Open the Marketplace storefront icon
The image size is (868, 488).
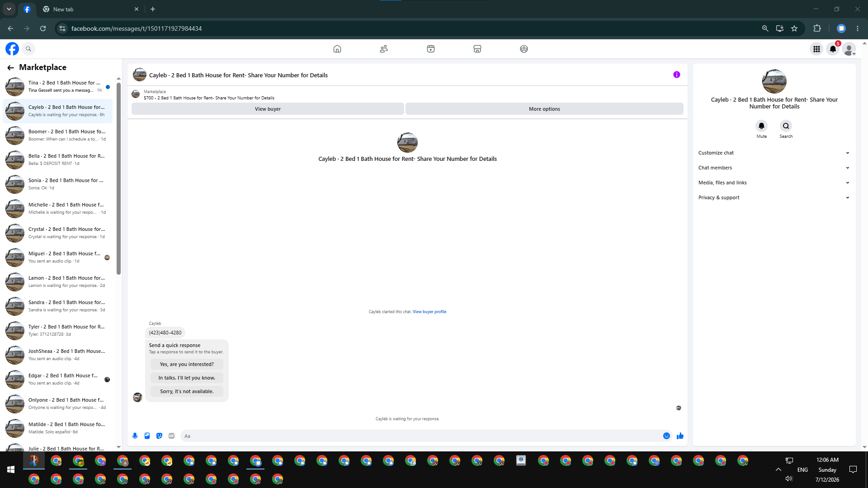point(477,49)
